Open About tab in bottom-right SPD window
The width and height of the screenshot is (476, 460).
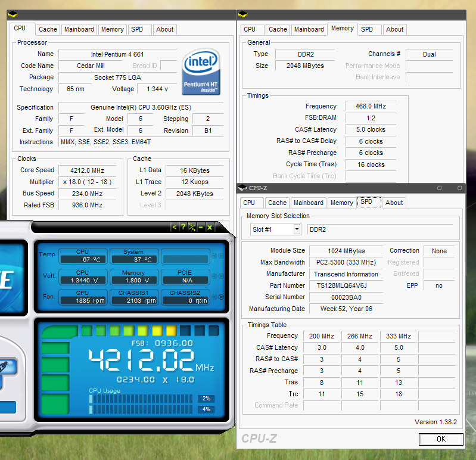[394, 203]
